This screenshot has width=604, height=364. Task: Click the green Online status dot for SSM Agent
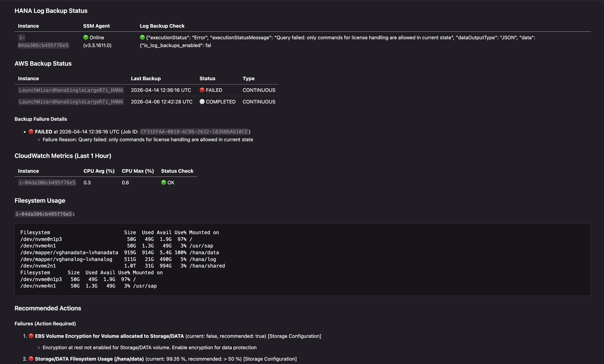tap(86, 38)
